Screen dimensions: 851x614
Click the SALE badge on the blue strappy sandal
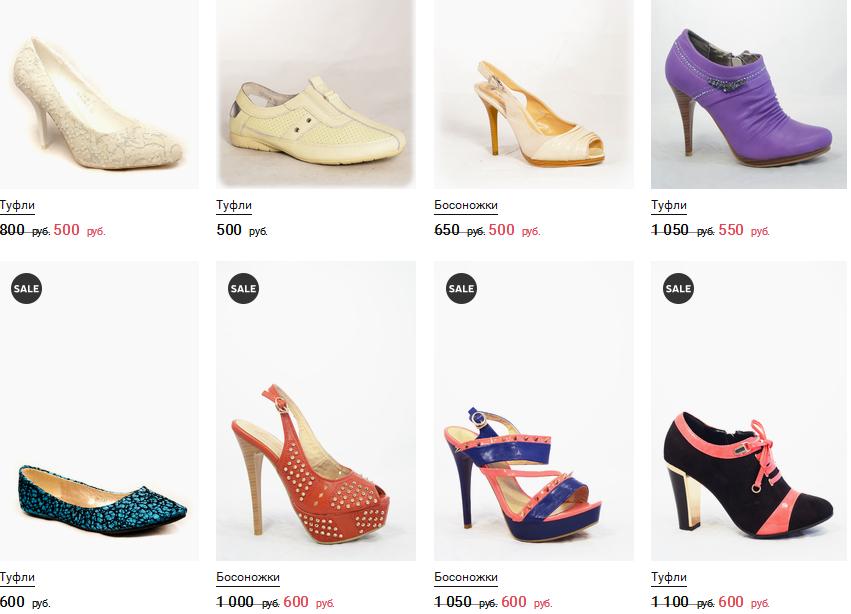461,288
